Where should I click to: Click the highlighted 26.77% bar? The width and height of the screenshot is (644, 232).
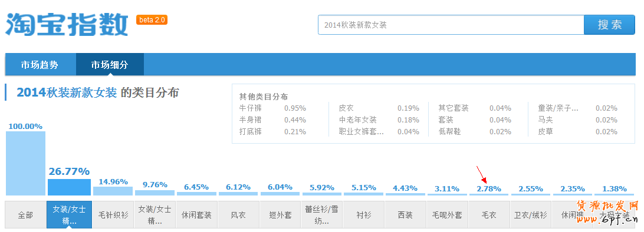coord(69,187)
